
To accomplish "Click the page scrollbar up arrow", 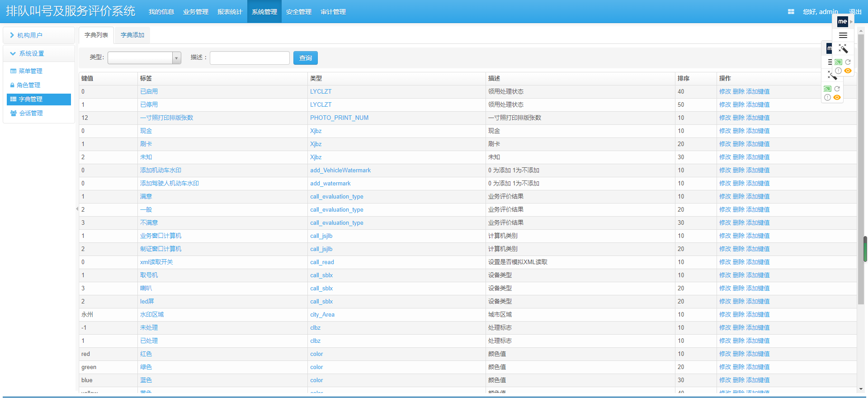I will (861, 30).
